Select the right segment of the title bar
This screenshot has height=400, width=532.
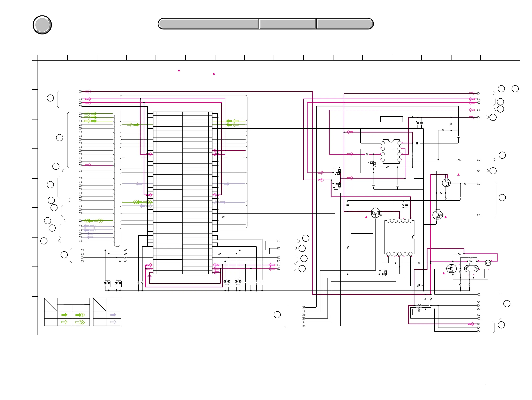click(x=344, y=24)
